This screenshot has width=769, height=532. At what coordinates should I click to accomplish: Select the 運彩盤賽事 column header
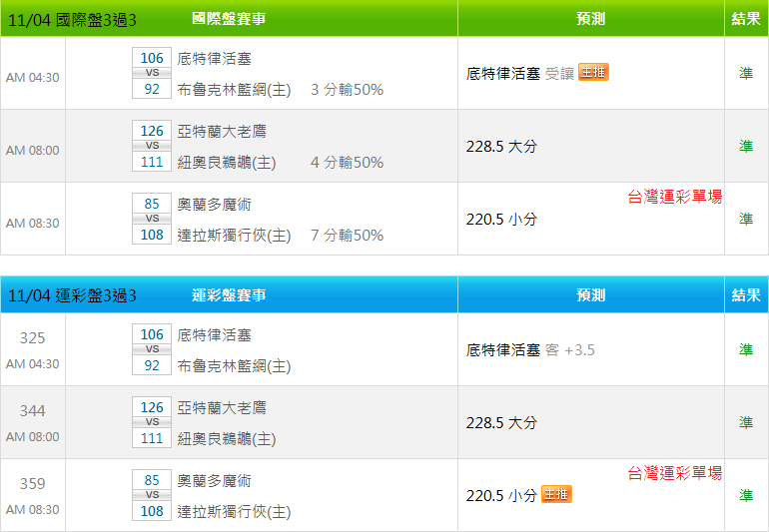229,294
